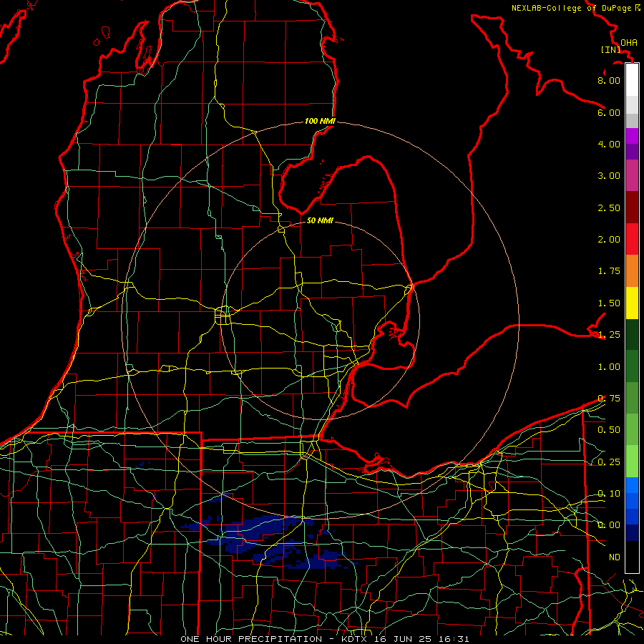The image size is (644, 644).
Task: Click the '4.00' legend value
Action: pyautogui.click(x=609, y=144)
